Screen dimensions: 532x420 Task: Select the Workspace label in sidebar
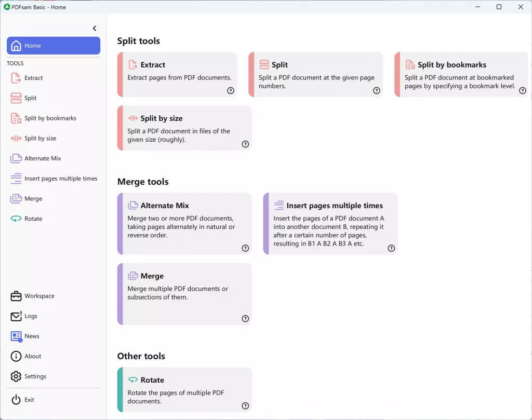(x=39, y=296)
